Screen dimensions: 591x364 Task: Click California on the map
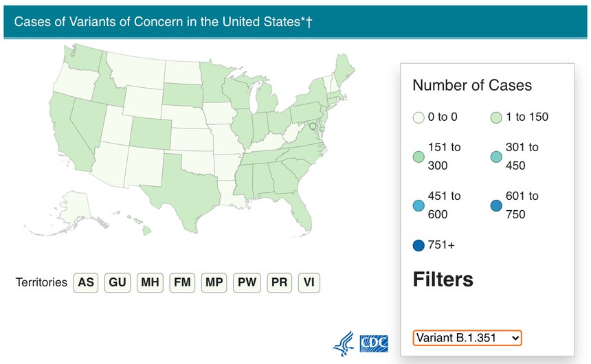pos(69,137)
